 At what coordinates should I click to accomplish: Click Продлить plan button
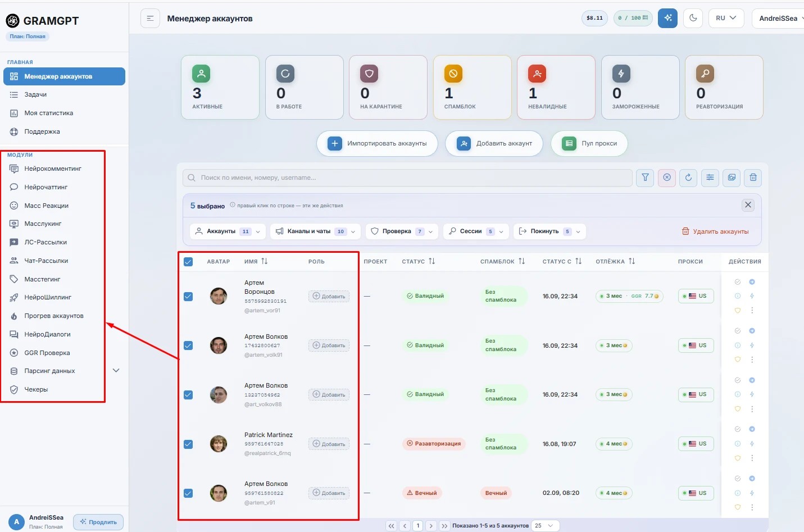pos(98,522)
